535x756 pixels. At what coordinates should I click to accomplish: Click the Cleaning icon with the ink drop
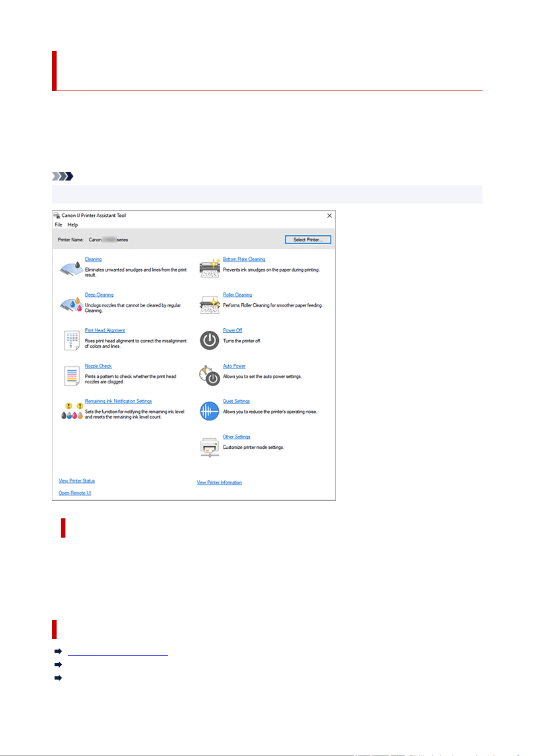coord(72,268)
